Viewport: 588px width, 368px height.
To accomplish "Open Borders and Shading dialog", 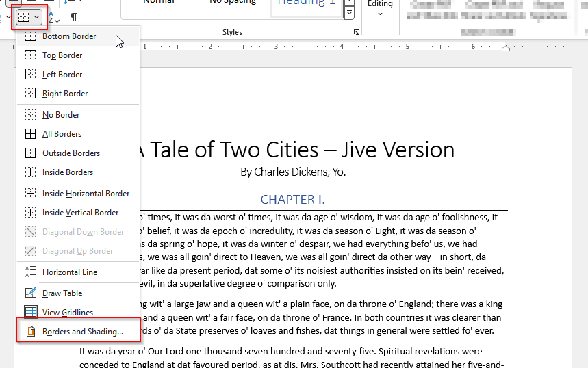I will pos(82,332).
